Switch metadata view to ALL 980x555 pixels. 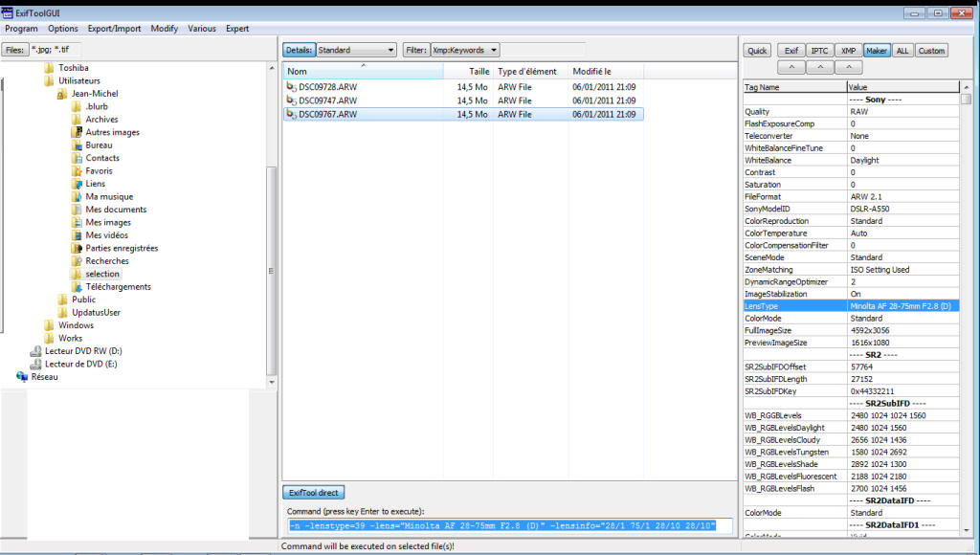coord(902,51)
